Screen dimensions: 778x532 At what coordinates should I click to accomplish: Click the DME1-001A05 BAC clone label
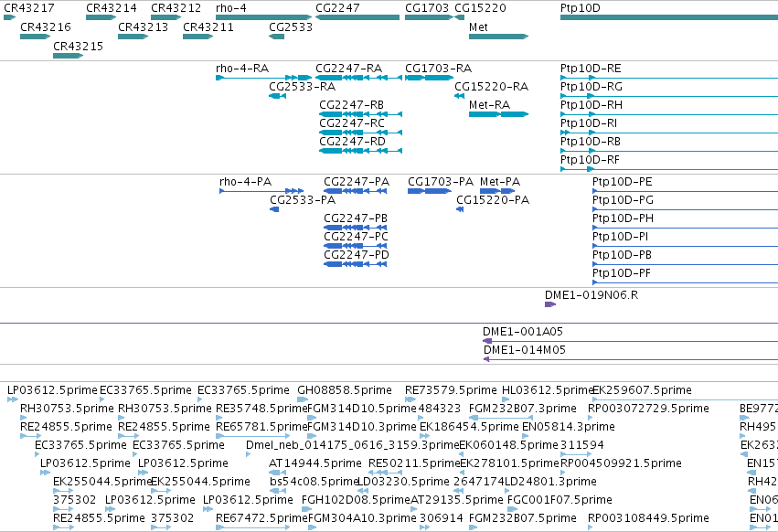point(523,332)
